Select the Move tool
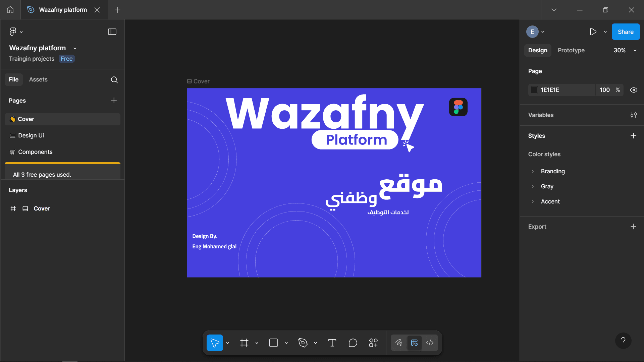Screen dimensions: 644x362 pos(215,343)
